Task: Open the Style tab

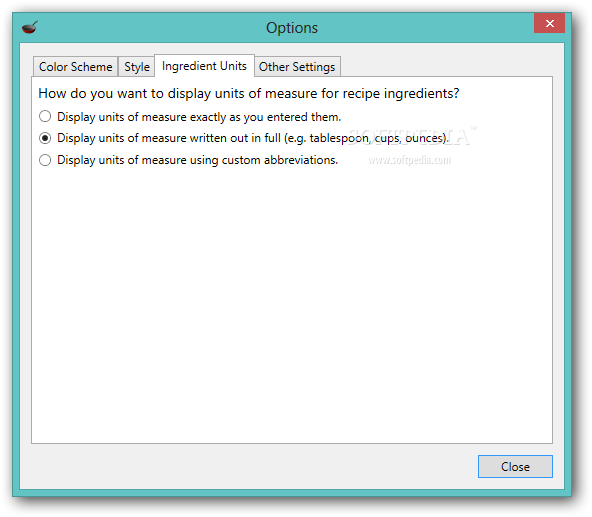Action: [x=137, y=67]
